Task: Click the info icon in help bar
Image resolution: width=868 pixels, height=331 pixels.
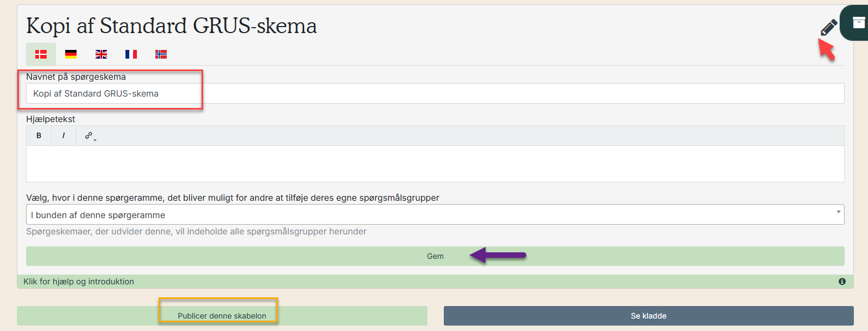Action: tap(842, 282)
